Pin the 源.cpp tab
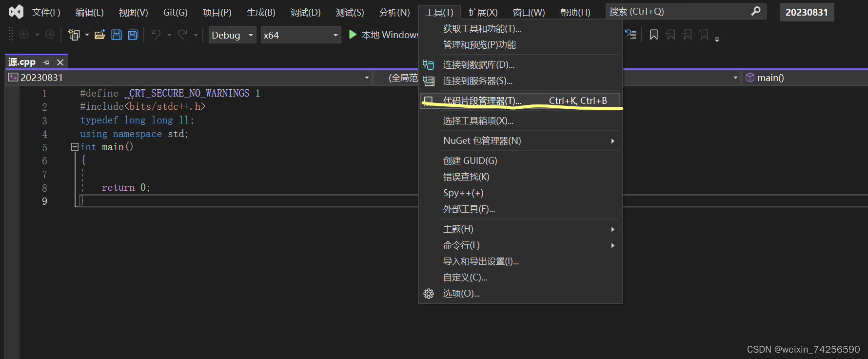Screen dimensions: 868x359 47,62
